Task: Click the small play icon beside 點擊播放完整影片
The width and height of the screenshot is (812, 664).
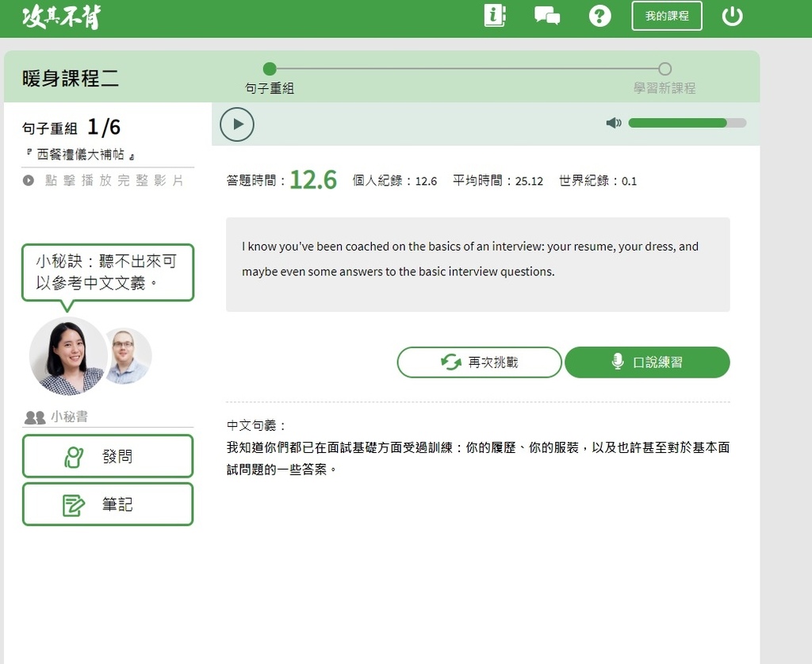Action: (29, 180)
